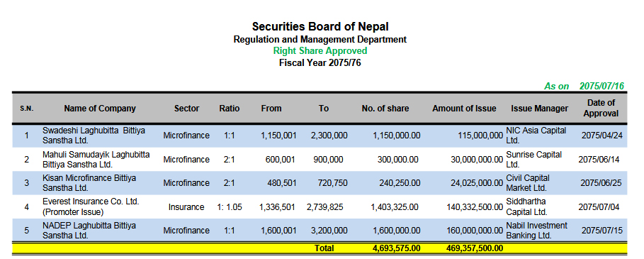
Task: Click issue amount '160,000,000.00'
Action: pos(475,231)
